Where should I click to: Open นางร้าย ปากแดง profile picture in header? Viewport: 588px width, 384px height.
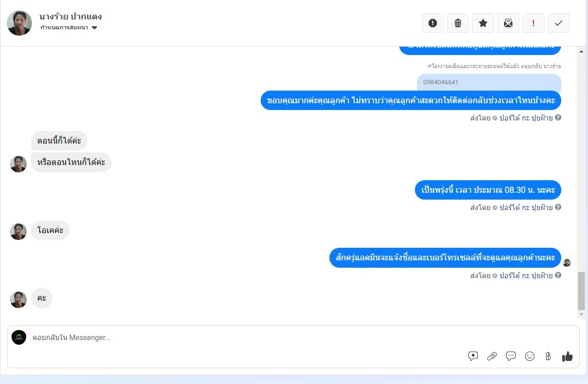[x=19, y=23]
